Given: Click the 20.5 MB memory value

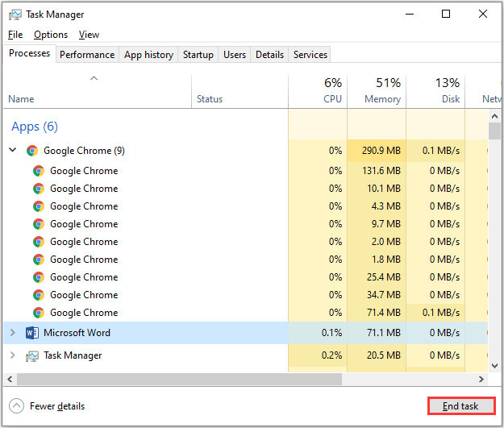Looking at the screenshot, I should click(384, 355).
